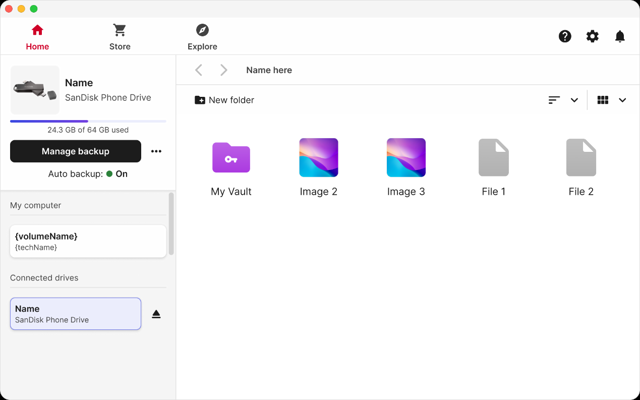This screenshot has width=640, height=400.
Task: Click the SanDisk drive product image
Action: (x=35, y=90)
